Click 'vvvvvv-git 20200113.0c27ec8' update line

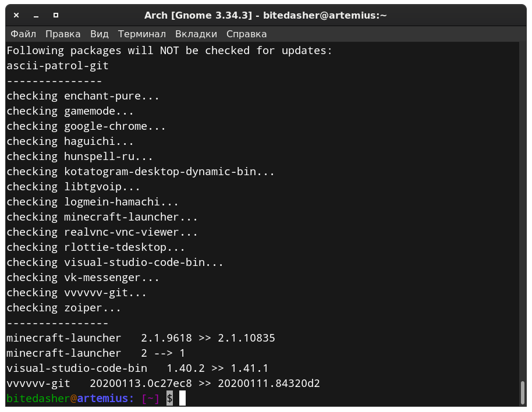pos(163,383)
